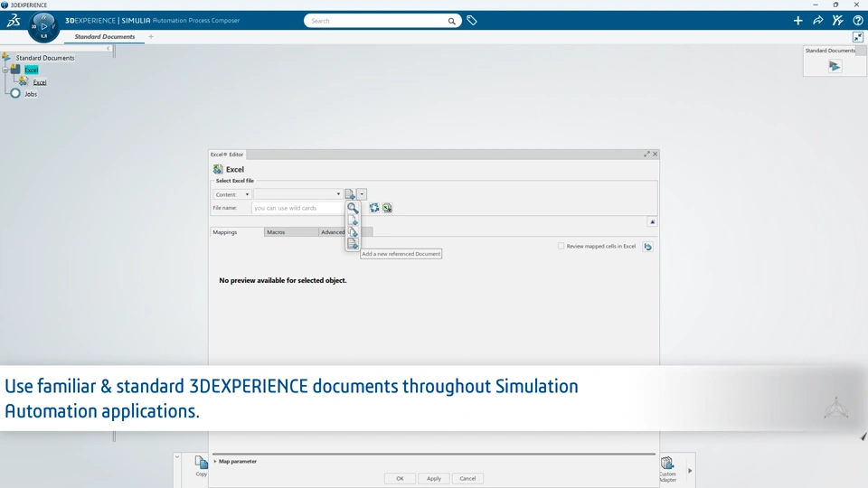Open the dropdown arrow beside document icon
The image size is (868, 488).
[362, 194]
